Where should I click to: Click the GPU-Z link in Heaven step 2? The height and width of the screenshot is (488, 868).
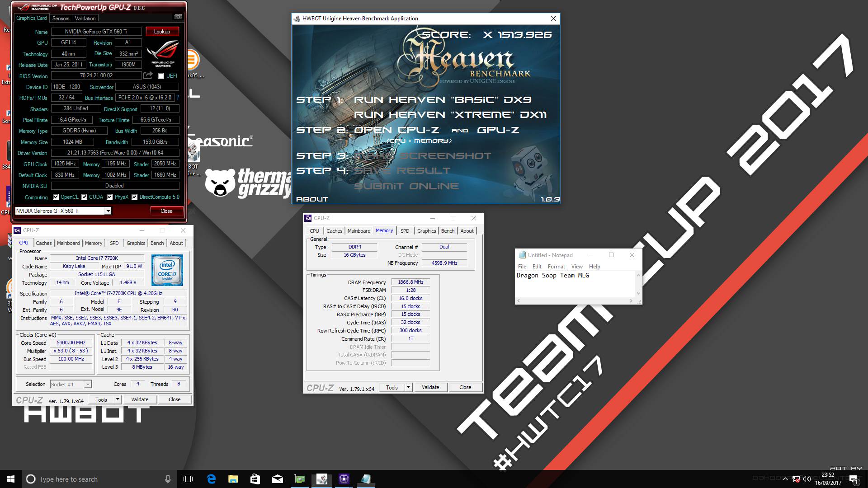coord(498,130)
